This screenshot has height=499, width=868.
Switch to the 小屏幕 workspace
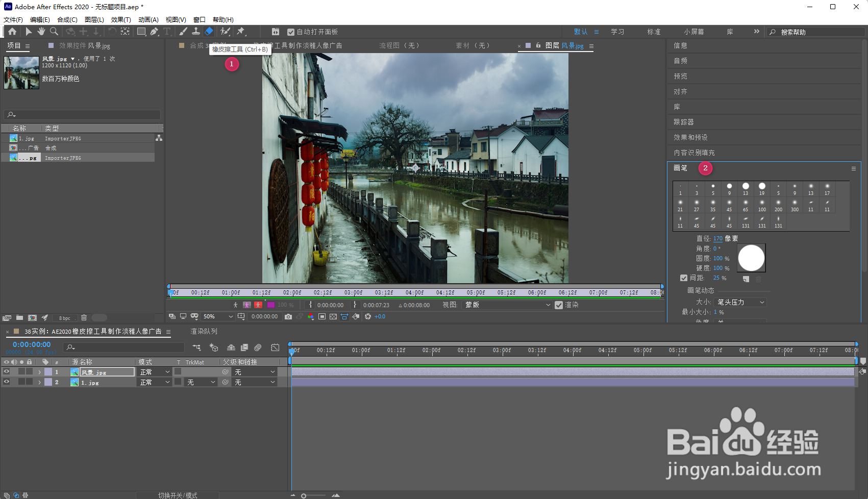[x=694, y=32]
